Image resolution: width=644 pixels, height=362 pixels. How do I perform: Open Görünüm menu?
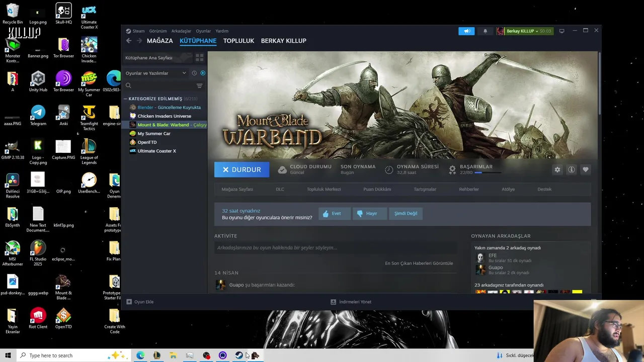pos(157,31)
